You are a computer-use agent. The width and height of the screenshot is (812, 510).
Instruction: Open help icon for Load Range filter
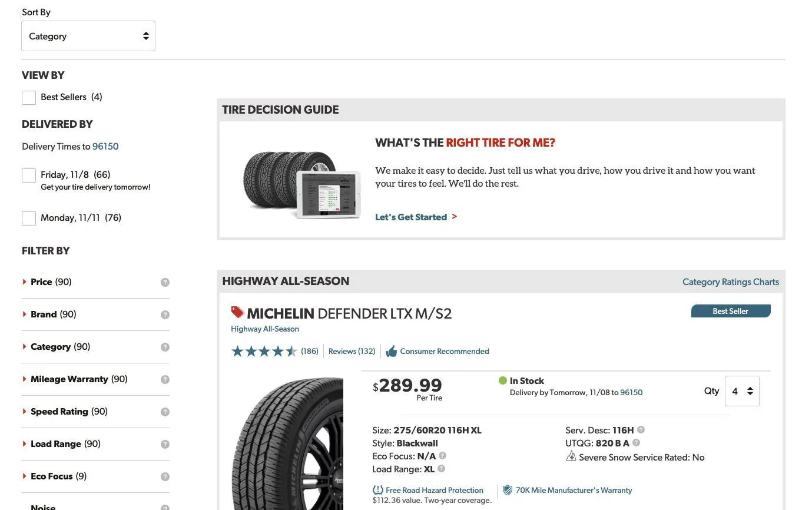click(165, 445)
